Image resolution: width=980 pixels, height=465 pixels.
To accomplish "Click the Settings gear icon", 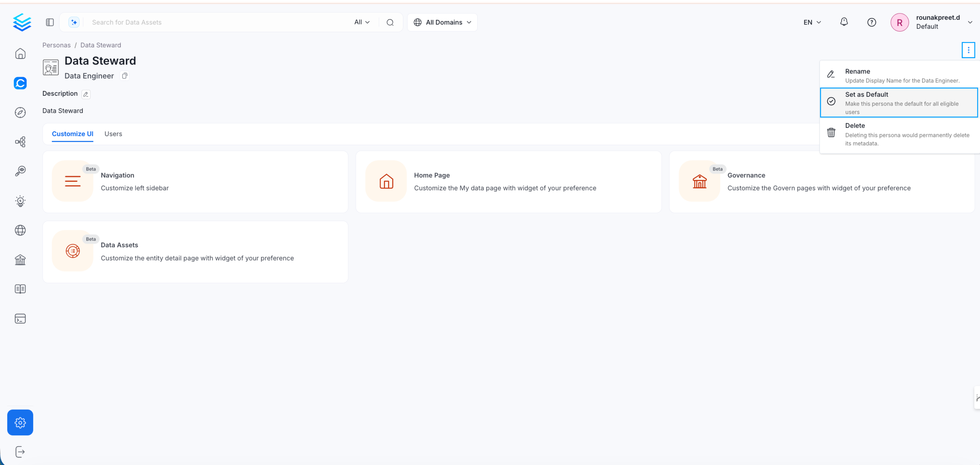I will tap(20, 422).
